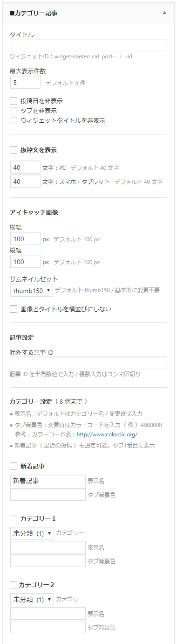Open the サムネイルセット thumb150 dropdown
Screen dimensions: 177x644
(x=31, y=290)
